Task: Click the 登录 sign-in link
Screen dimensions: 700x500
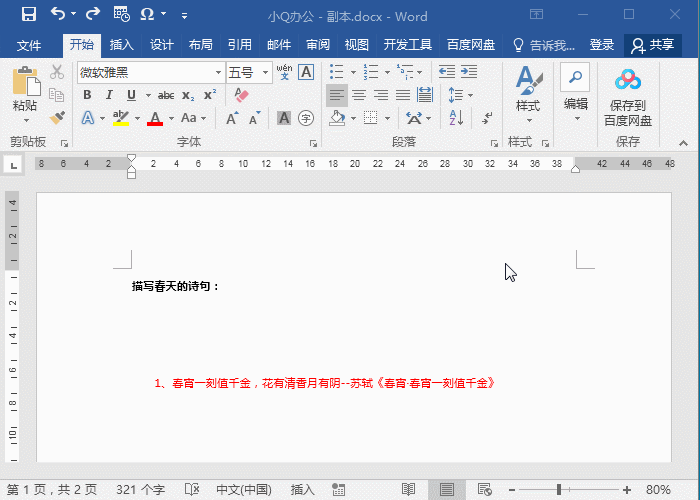Action: click(602, 45)
